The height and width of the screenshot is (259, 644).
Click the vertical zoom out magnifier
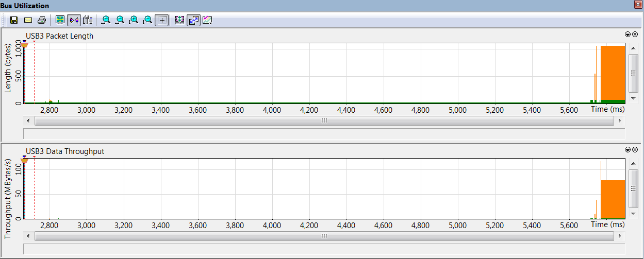[x=147, y=20]
